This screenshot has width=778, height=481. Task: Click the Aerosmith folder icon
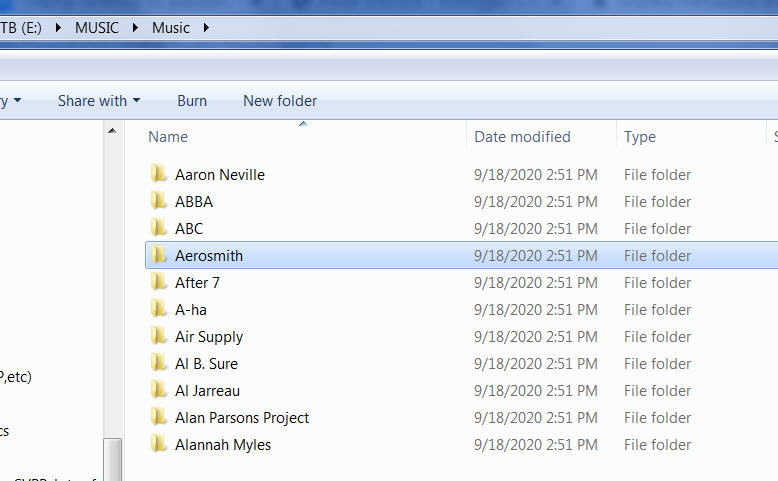158,255
